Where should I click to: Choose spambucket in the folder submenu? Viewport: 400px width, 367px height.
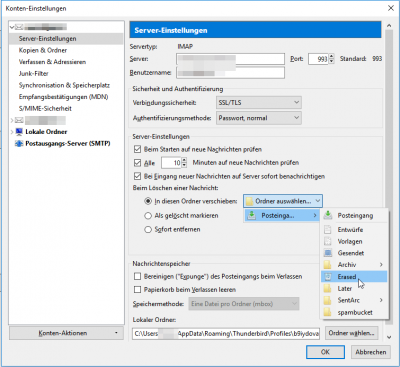click(x=354, y=312)
